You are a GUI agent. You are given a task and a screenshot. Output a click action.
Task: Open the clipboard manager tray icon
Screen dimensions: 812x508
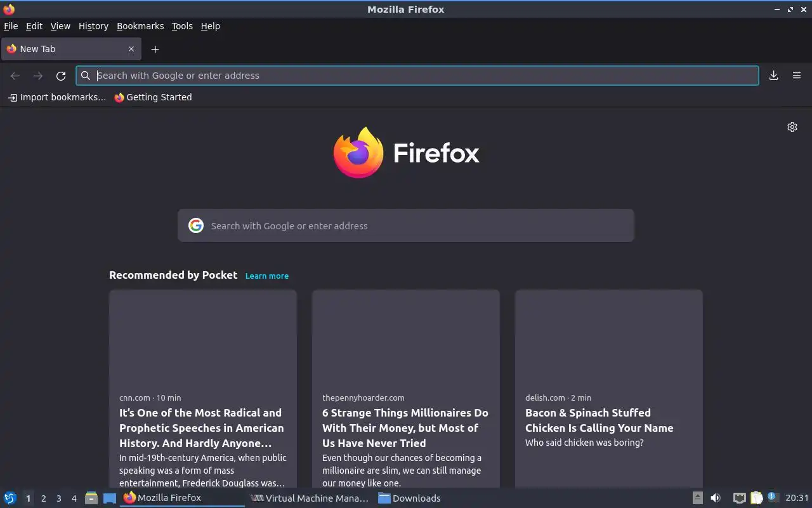click(x=757, y=498)
